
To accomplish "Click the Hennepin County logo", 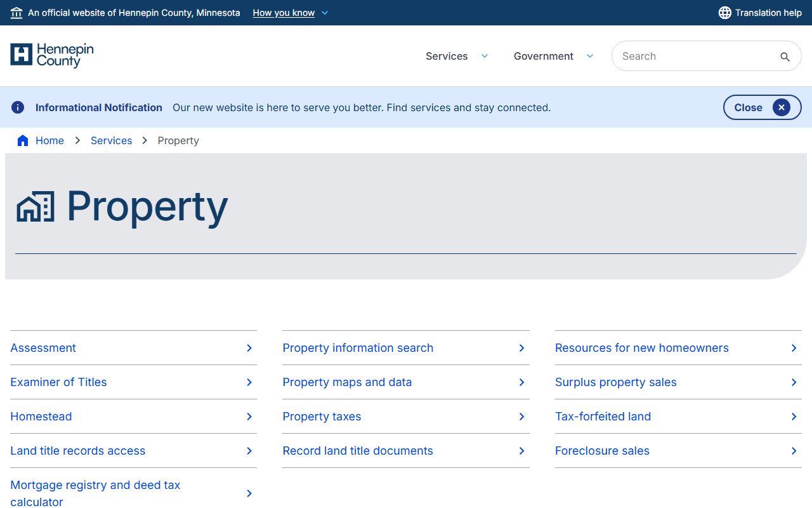I will [52, 56].
